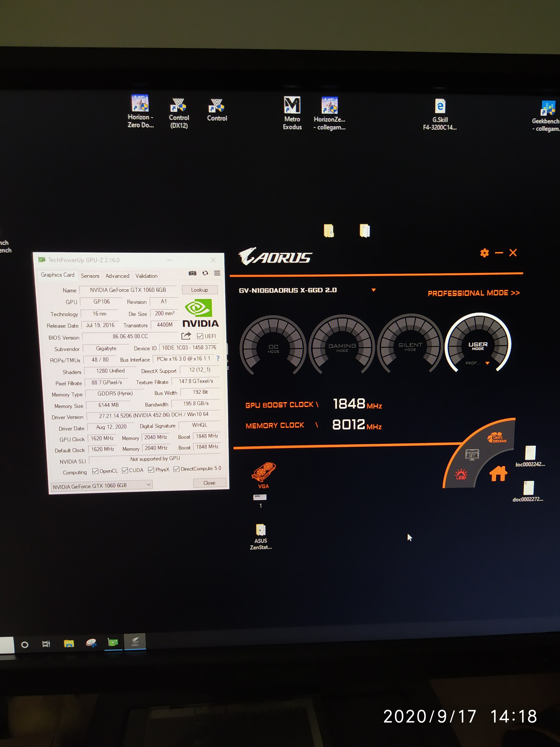This screenshot has width=560, height=747.
Task: Click the BIOS Version field 86.06.45.00.CC
Action: [130, 336]
